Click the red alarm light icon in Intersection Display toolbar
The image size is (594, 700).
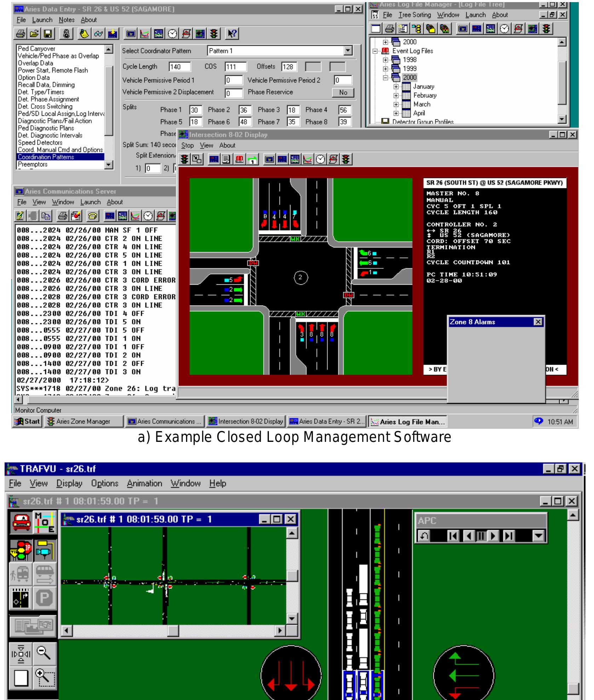coord(240,159)
